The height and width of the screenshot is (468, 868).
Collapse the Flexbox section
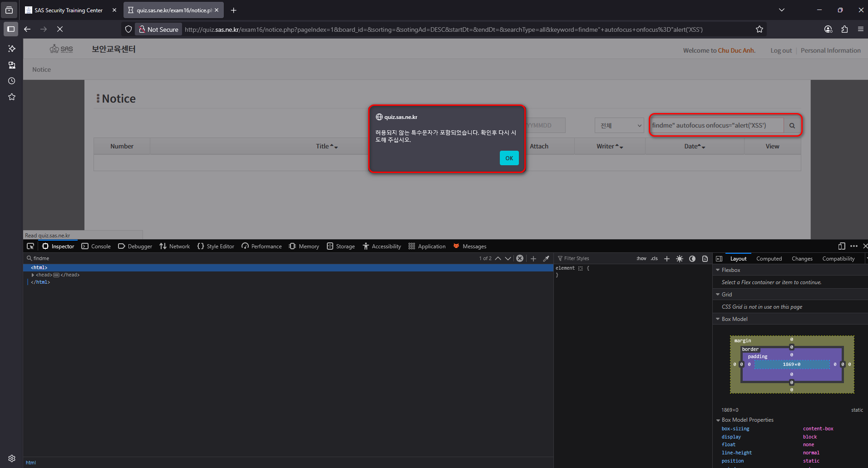(x=718, y=270)
